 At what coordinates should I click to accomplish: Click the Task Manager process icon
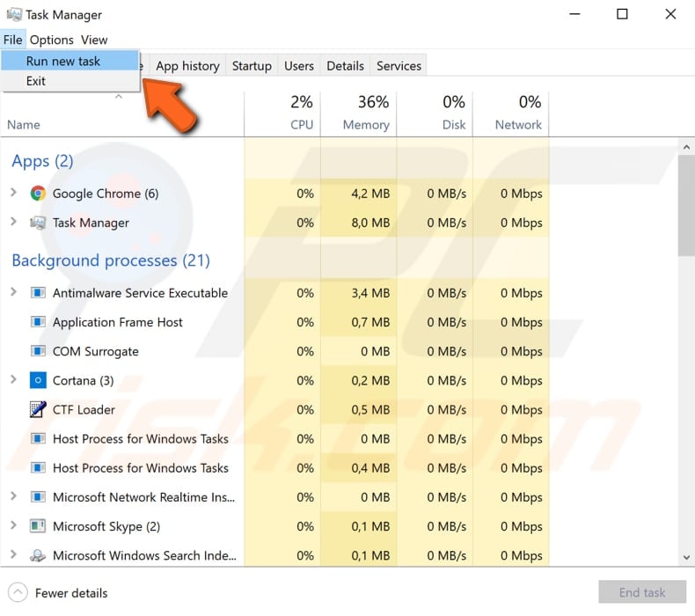point(38,223)
